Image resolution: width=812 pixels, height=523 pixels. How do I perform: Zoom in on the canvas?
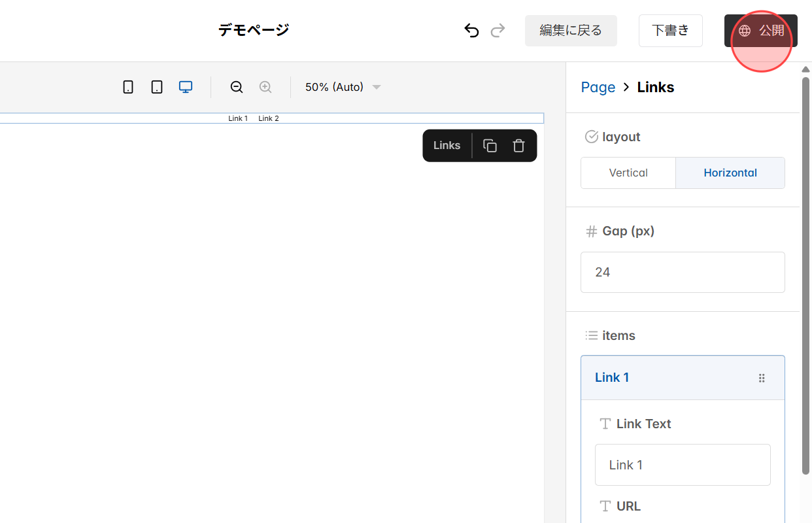click(265, 86)
